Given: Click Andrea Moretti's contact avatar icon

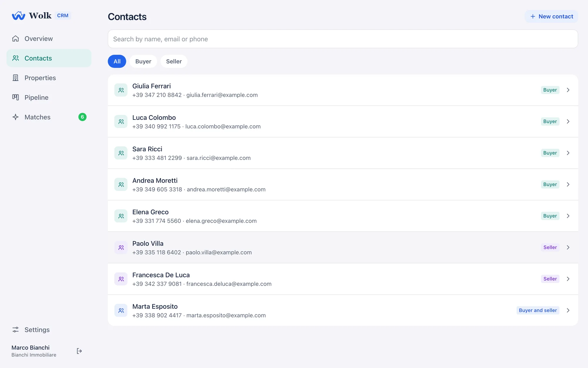Looking at the screenshot, I should pyautogui.click(x=121, y=185).
